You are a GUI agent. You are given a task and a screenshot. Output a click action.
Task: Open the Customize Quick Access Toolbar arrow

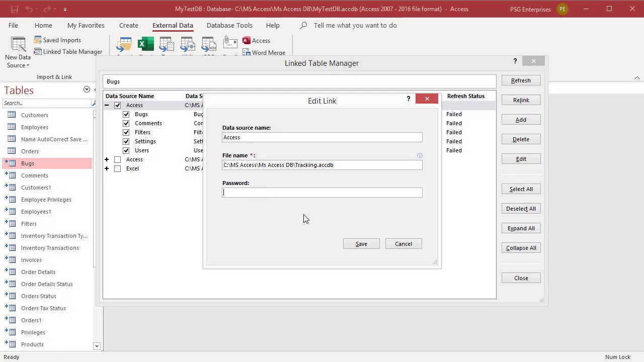coord(65,9)
